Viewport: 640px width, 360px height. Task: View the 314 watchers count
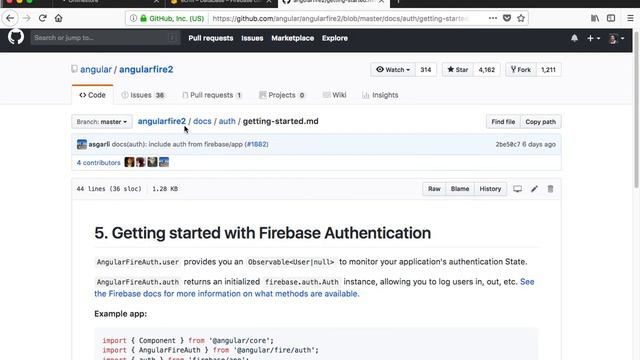[x=426, y=70]
